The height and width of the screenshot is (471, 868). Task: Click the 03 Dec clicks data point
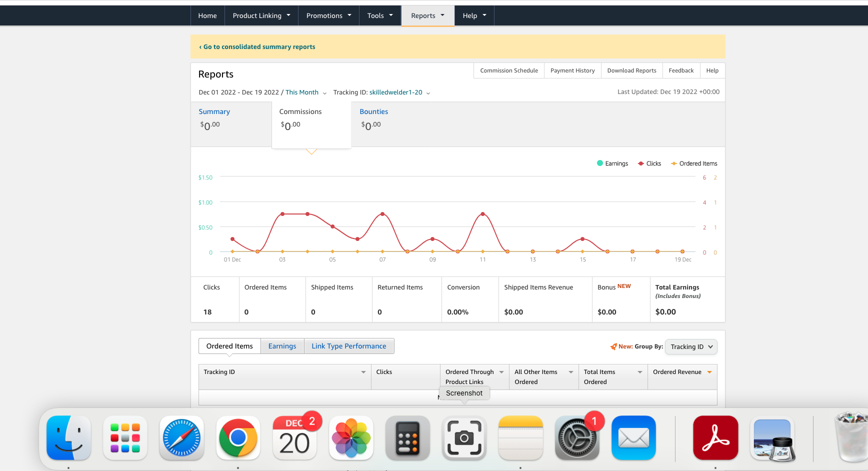282,214
